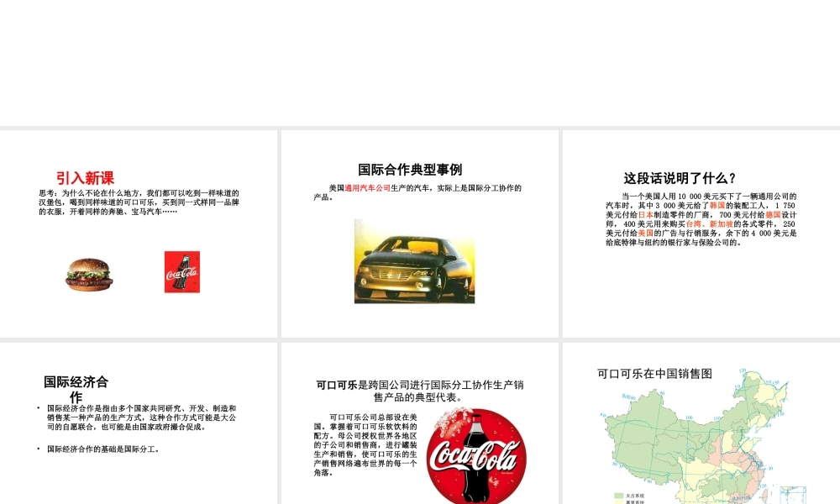Click the red 台湾、新加坡 text

tap(709, 224)
